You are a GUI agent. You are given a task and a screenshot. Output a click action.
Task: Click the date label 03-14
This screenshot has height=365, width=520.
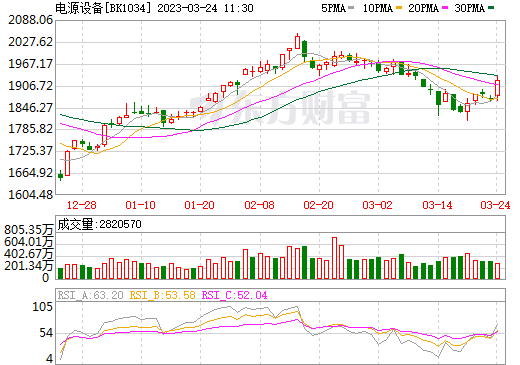click(x=437, y=205)
